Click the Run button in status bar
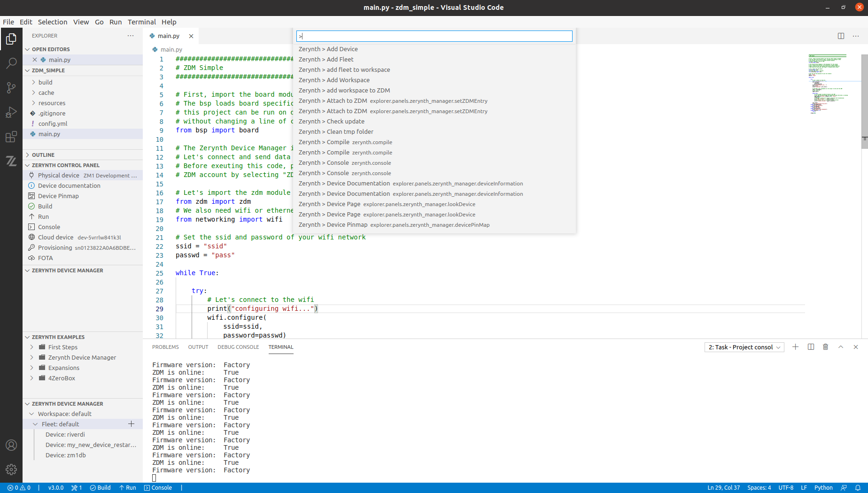 pyautogui.click(x=127, y=488)
